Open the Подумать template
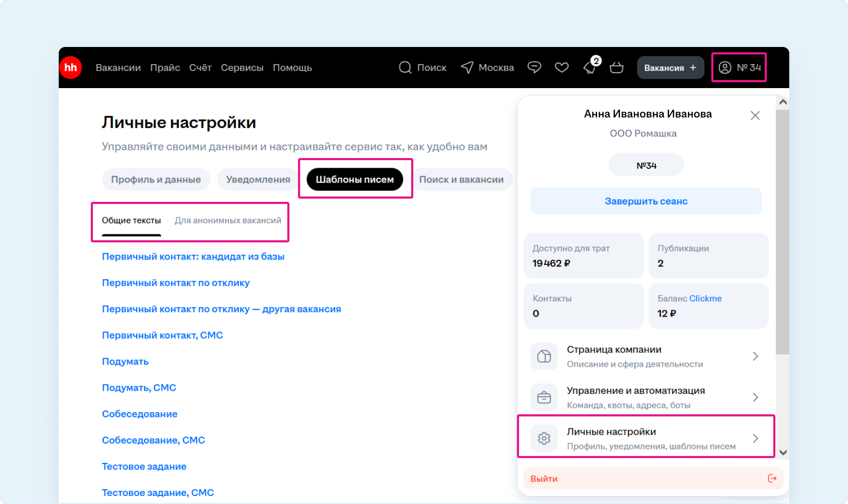Screen dimensions: 848x504 point(125,361)
